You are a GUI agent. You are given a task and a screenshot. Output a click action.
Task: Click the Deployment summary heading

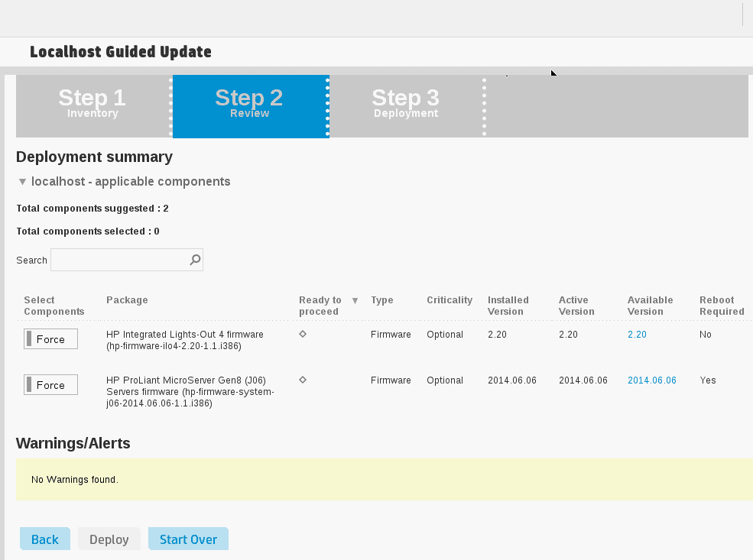point(94,157)
